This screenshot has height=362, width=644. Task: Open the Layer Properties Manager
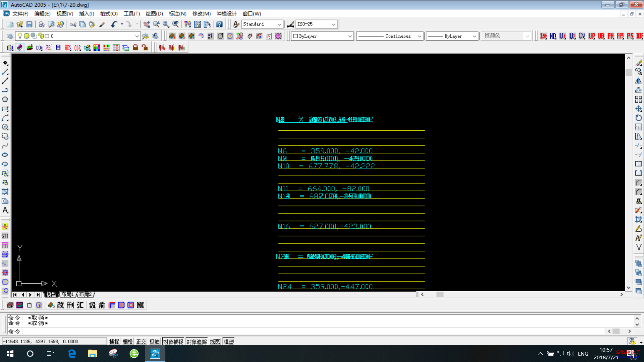[x=10, y=36]
